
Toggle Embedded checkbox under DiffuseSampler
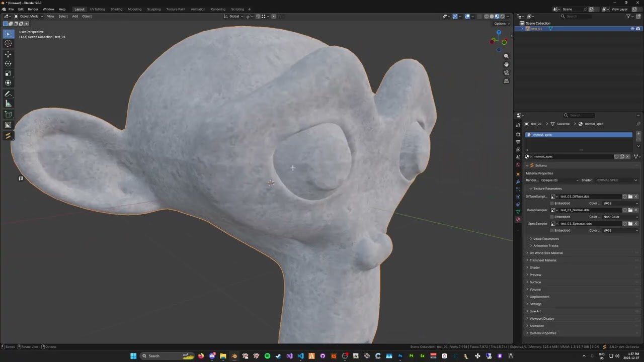coord(552,203)
